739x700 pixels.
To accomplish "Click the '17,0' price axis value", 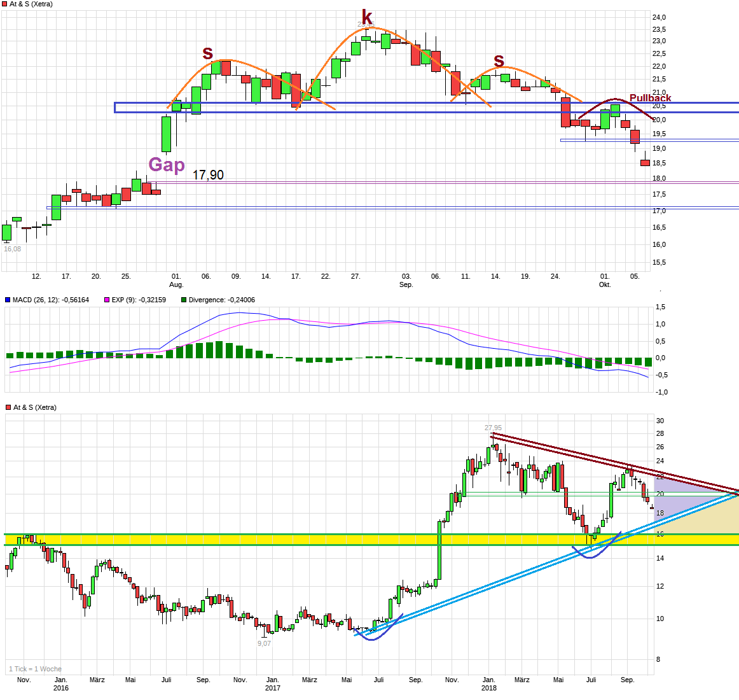I will tap(659, 211).
